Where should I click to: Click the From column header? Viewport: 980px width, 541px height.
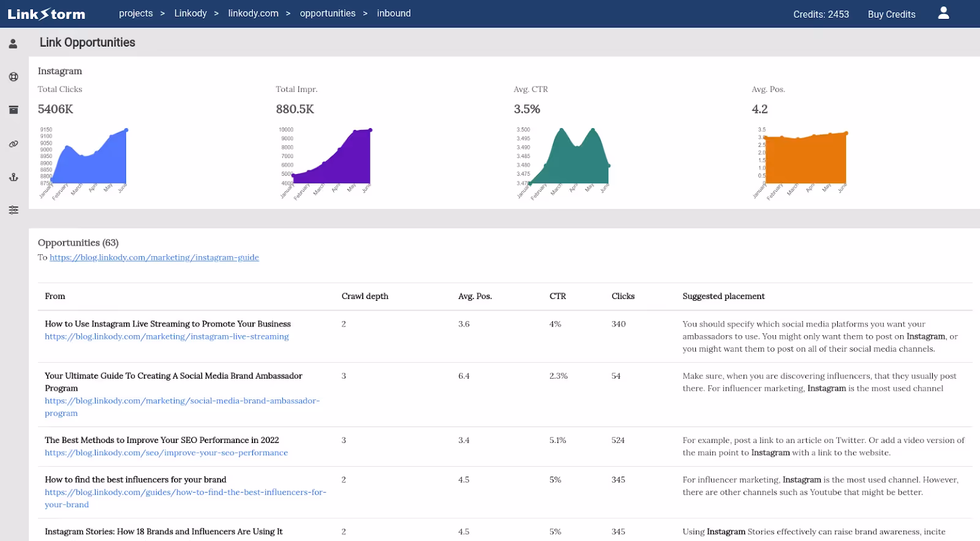[x=55, y=296]
